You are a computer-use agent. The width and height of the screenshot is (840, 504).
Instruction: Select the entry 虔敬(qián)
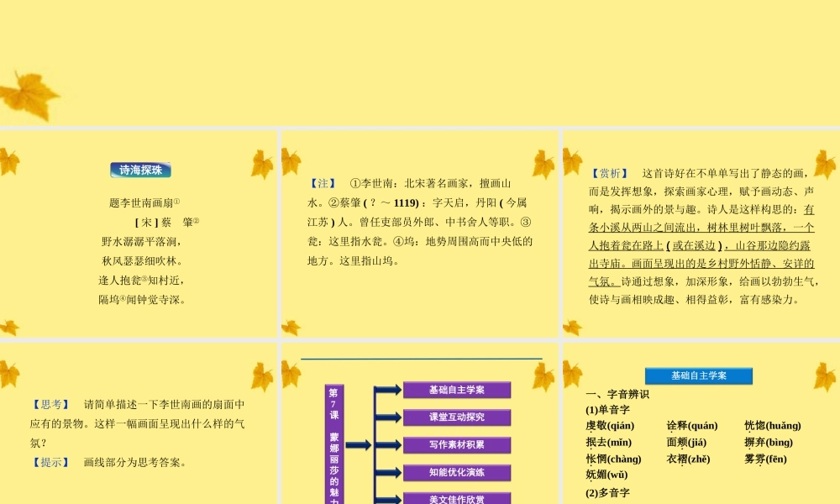point(610,427)
